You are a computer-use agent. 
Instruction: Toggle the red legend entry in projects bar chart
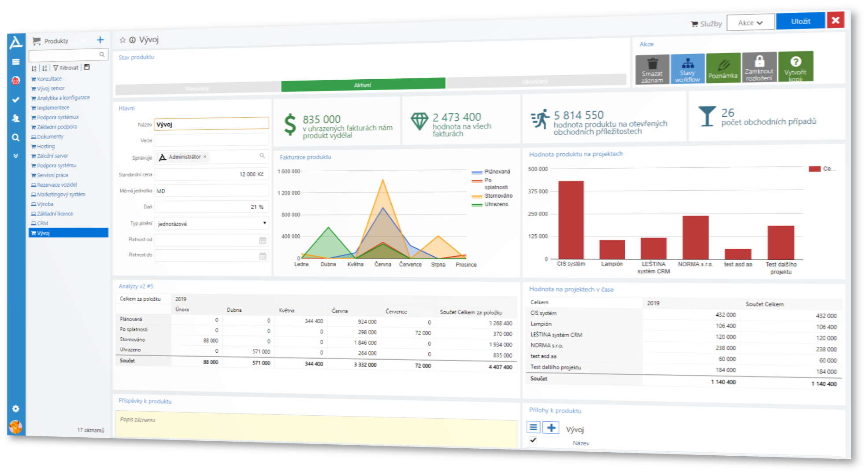coord(822,169)
